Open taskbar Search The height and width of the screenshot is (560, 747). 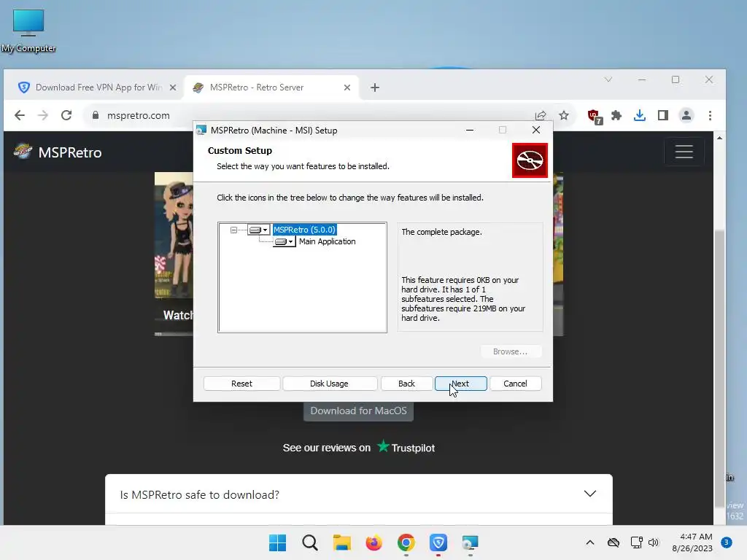tap(309, 542)
